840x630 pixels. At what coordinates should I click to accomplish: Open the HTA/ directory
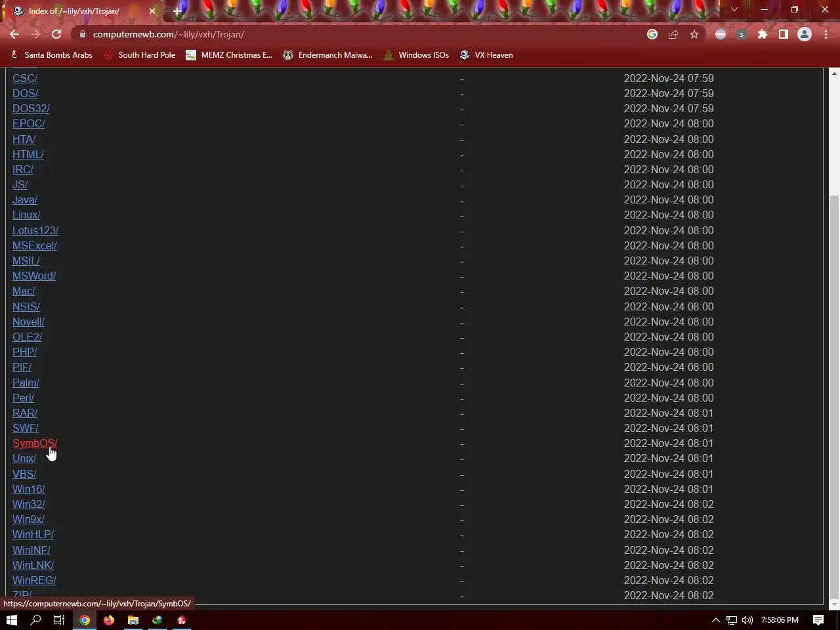coord(24,139)
